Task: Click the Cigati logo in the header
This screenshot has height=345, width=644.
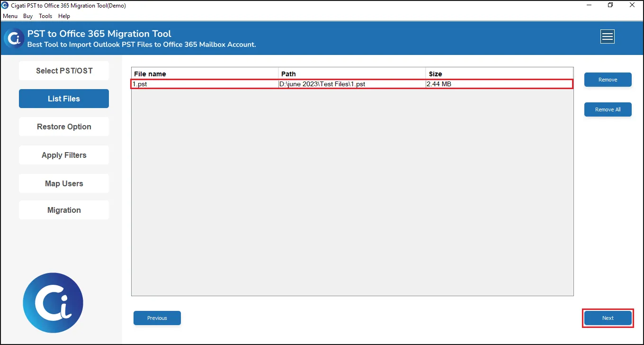Action: pyautogui.click(x=14, y=38)
